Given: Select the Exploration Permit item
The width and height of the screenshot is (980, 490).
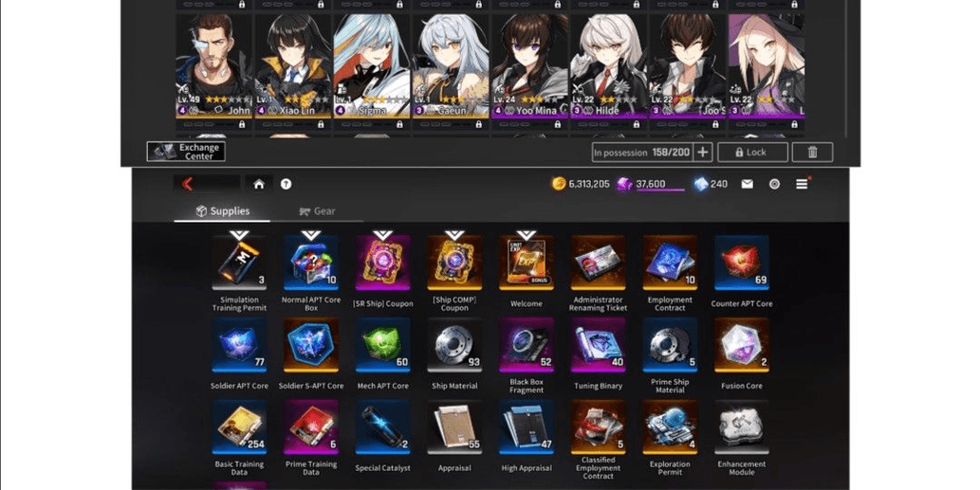Looking at the screenshot, I should (670, 427).
